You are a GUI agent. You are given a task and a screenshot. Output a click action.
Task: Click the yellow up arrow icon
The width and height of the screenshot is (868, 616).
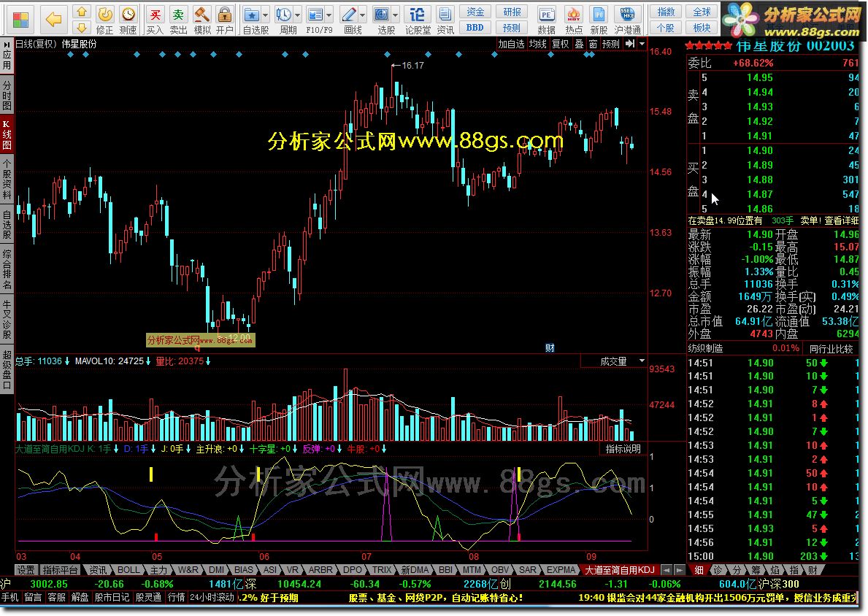click(81, 12)
